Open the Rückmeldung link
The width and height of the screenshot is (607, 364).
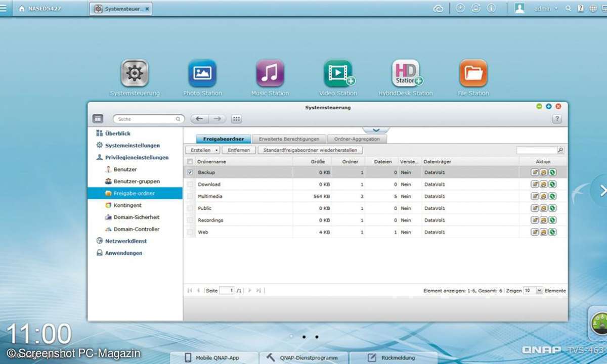tap(393, 357)
